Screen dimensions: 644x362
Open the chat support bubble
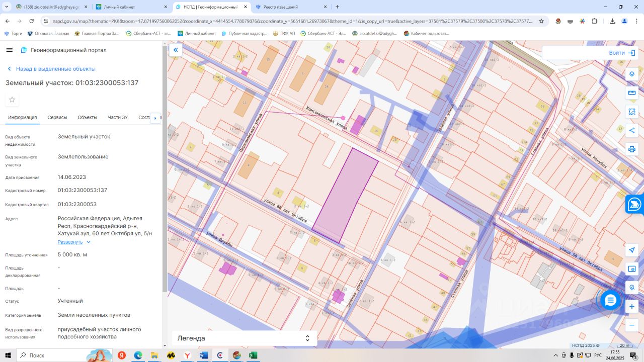point(610,300)
